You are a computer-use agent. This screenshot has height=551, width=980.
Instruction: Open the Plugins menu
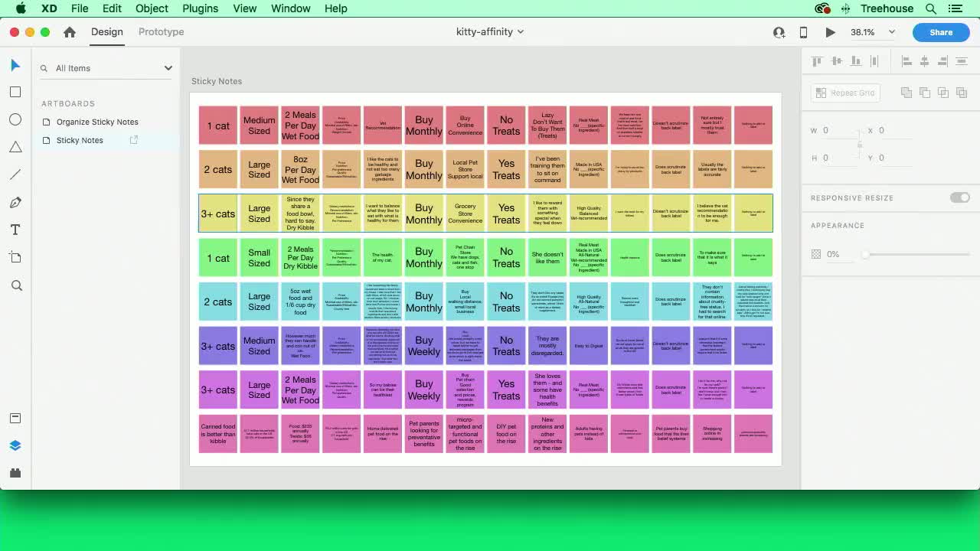click(200, 8)
